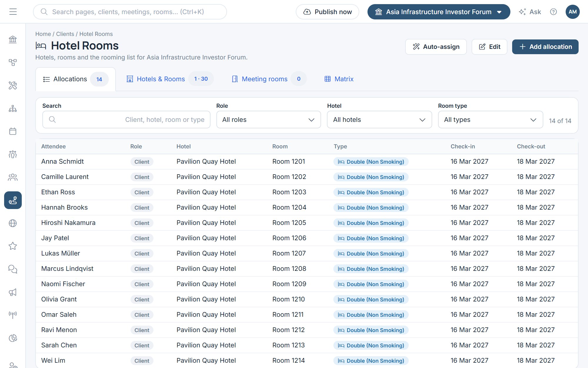588x368 pixels.
Task: Click the Attendee column header
Action: (54, 146)
